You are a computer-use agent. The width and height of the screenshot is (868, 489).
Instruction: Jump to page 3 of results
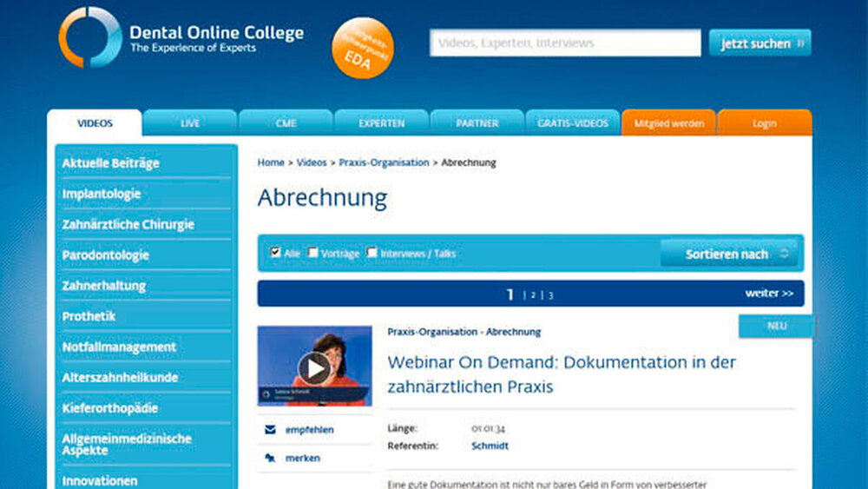(550, 295)
